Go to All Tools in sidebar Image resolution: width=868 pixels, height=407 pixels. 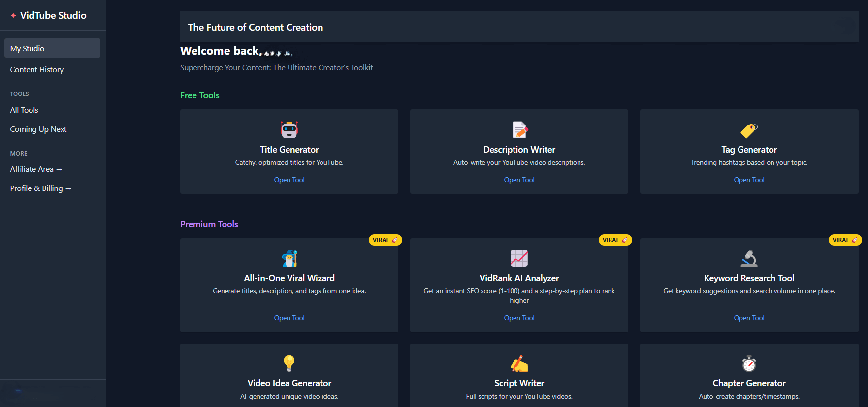coord(24,110)
